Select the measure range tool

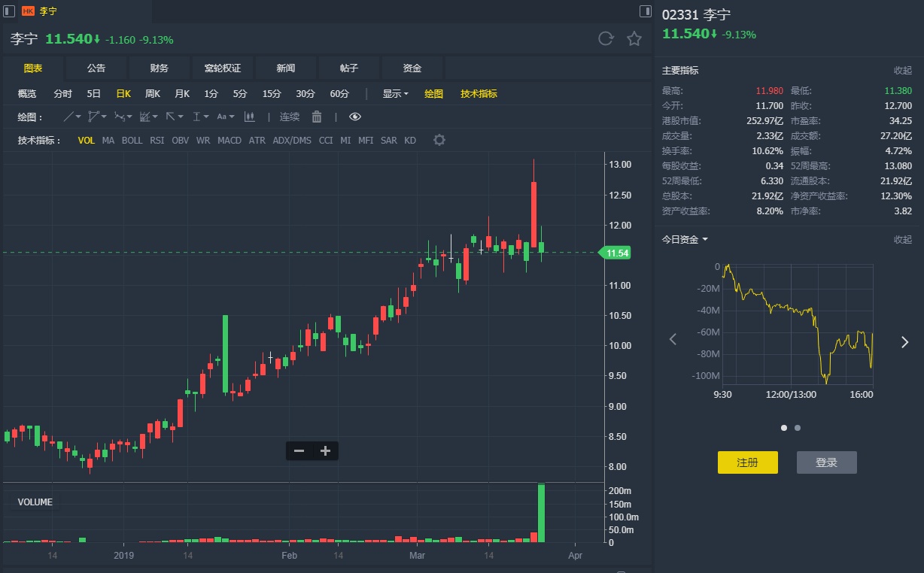tap(196, 117)
